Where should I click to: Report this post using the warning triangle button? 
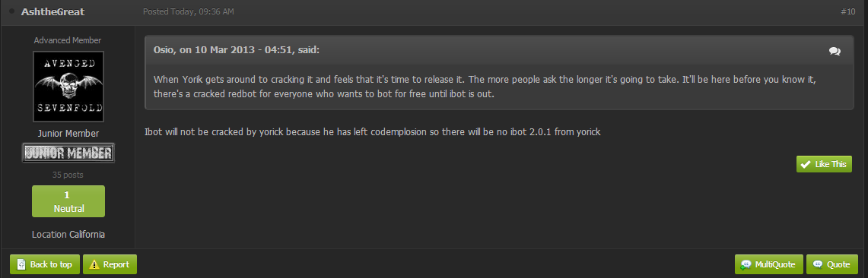[x=110, y=264]
